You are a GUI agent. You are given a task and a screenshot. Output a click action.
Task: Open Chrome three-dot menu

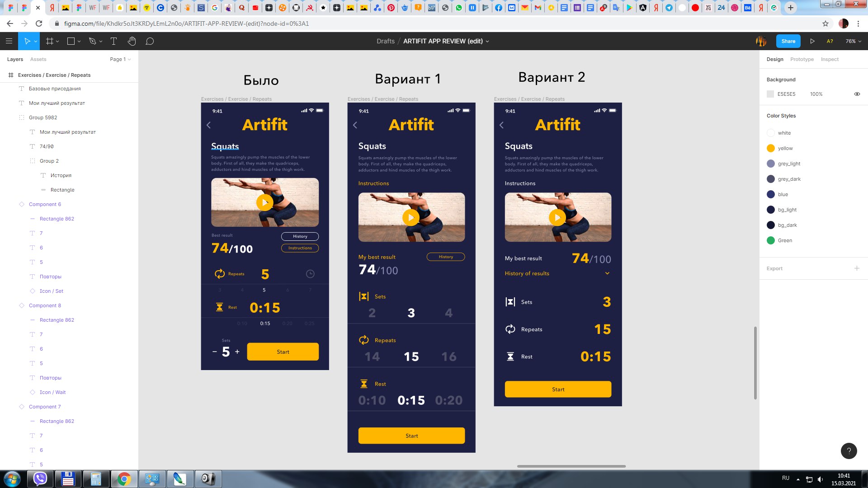coord(858,23)
